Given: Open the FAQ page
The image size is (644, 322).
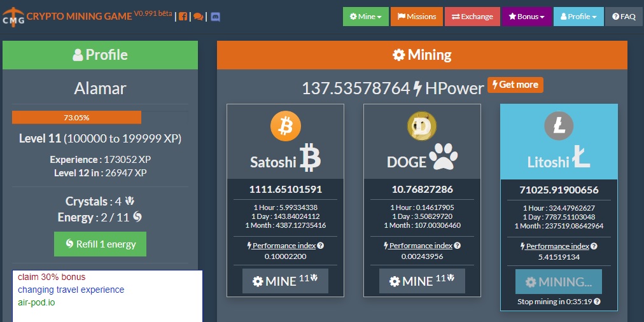Looking at the screenshot, I should click(x=624, y=17).
